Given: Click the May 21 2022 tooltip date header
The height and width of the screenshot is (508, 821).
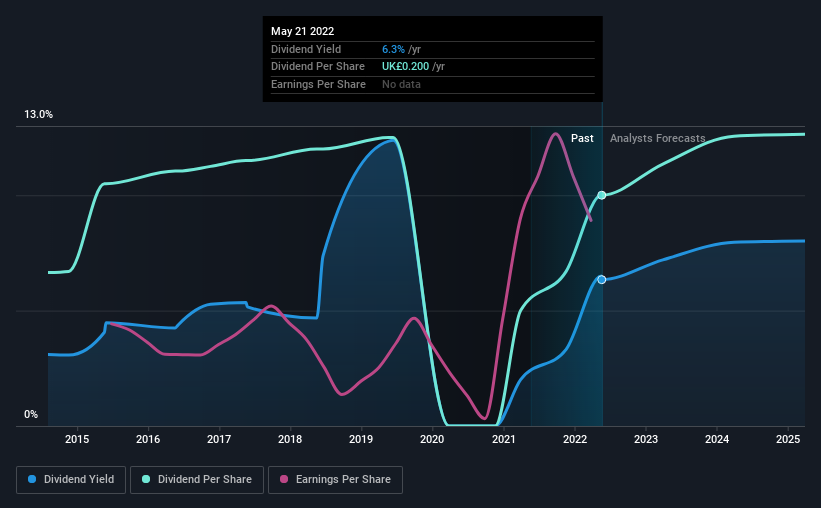Looking at the screenshot, I should click(303, 31).
